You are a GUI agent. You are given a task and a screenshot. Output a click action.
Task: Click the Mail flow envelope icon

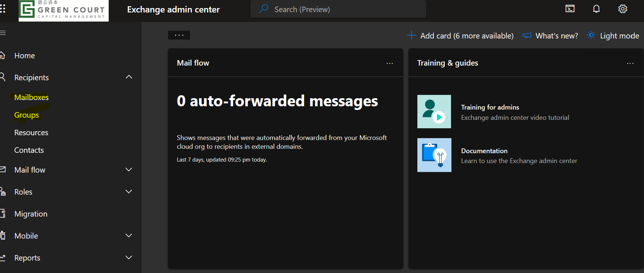pyautogui.click(x=3, y=169)
